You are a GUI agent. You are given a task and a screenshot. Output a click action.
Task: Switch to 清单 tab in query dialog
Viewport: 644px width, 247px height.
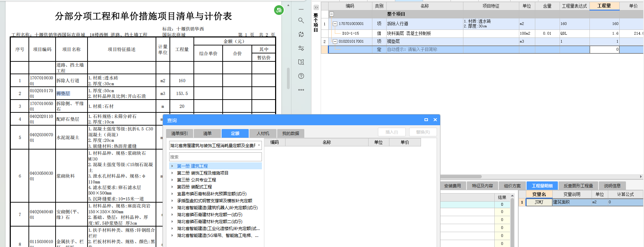pos(207,133)
